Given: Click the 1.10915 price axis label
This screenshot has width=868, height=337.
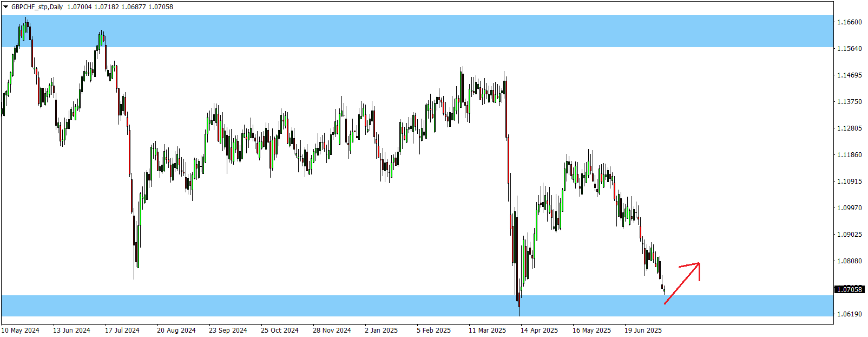Looking at the screenshot, I should pos(850,181).
